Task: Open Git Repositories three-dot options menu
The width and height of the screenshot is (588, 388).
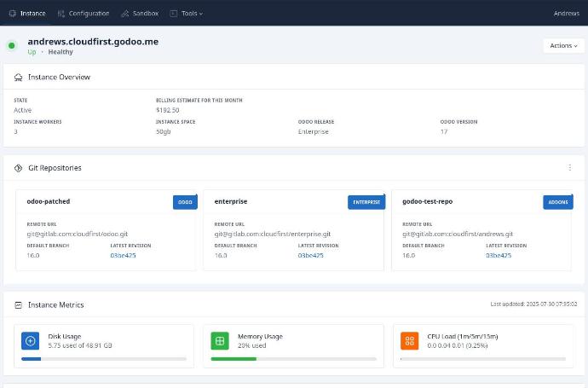Action: tap(570, 168)
